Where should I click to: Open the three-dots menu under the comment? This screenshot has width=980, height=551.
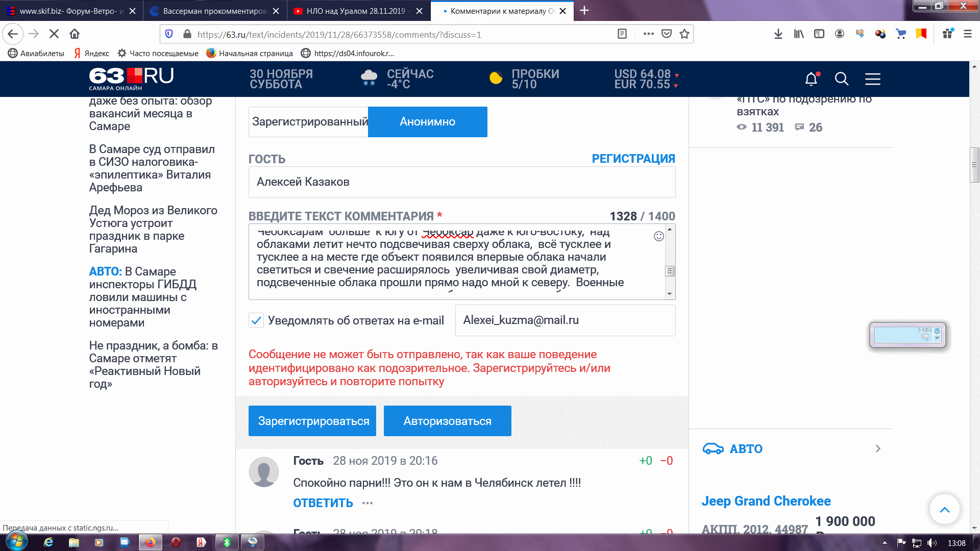coord(367,503)
